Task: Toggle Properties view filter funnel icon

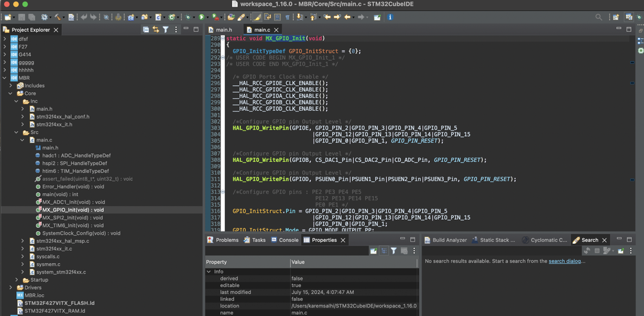Action: 393,250
